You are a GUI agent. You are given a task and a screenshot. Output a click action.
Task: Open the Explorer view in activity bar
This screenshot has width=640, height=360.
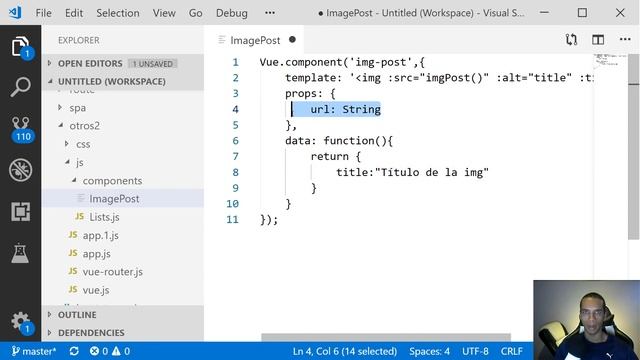click(20, 47)
